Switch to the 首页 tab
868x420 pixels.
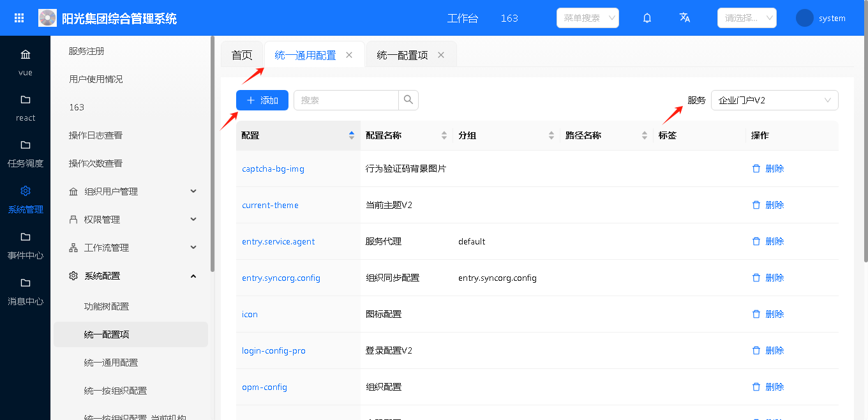coord(242,55)
